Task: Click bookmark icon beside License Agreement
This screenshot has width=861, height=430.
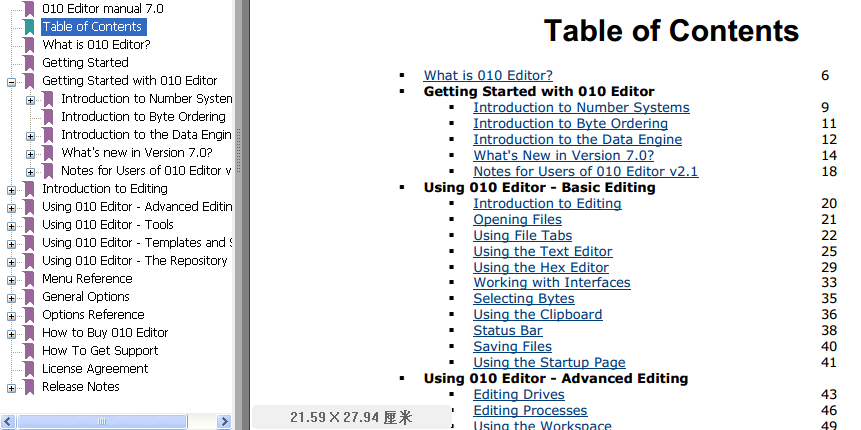Action: (x=29, y=370)
